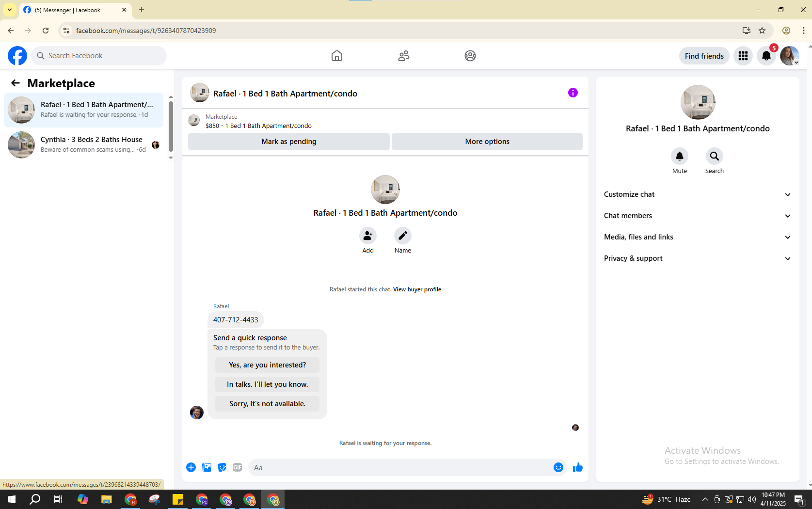The width and height of the screenshot is (812, 509).
Task: Show hidden system tray icons
Action: click(705, 499)
